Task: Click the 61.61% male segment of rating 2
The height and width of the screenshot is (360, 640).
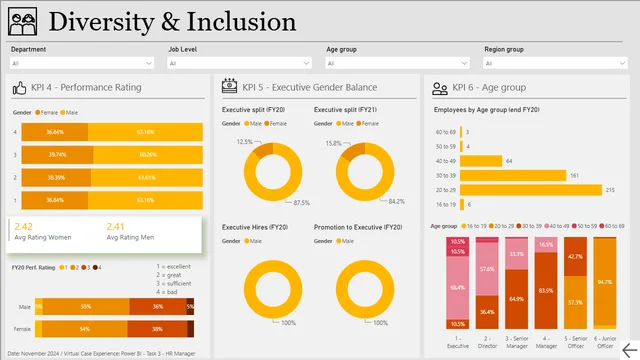Action: tap(147, 178)
